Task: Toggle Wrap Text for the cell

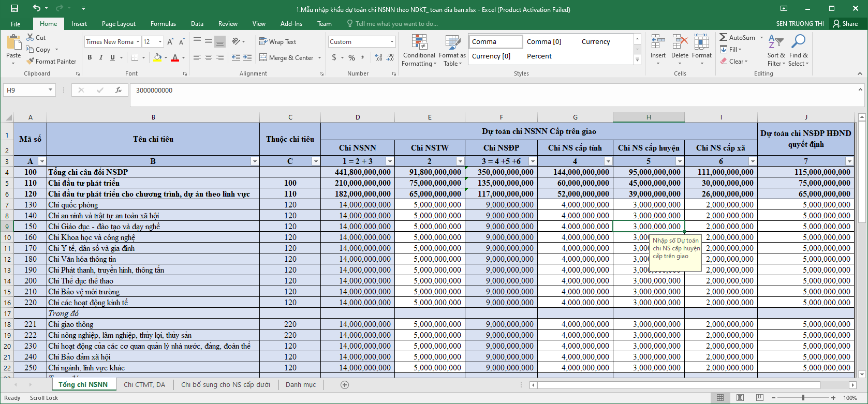Action: (x=277, y=41)
